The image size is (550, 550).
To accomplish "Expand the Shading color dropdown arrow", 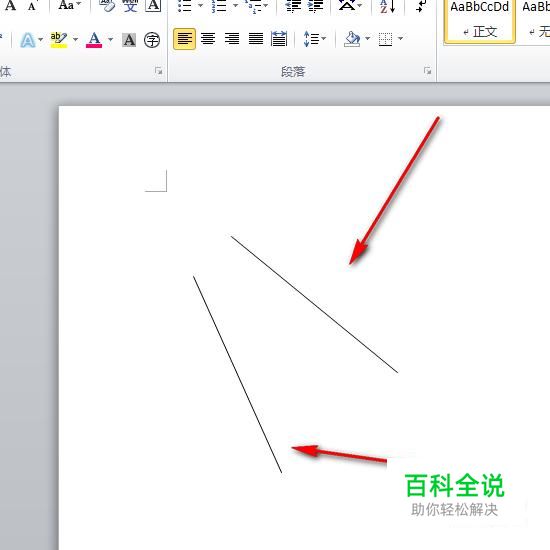I will click(x=368, y=39).
